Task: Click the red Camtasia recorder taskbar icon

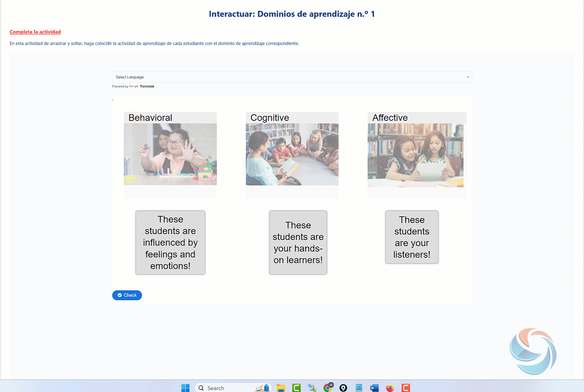Action: pyautogui.click(x=405, y=388)
